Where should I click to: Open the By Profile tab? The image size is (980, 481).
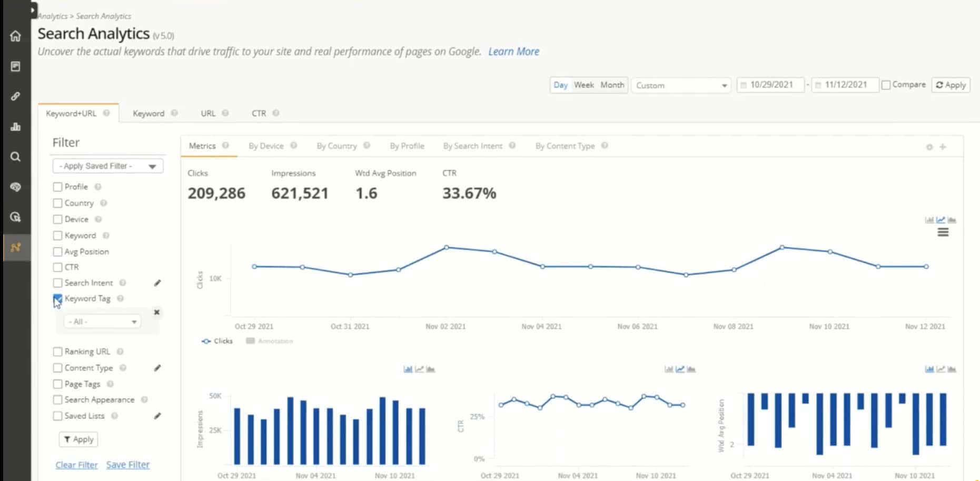[407, 146]
